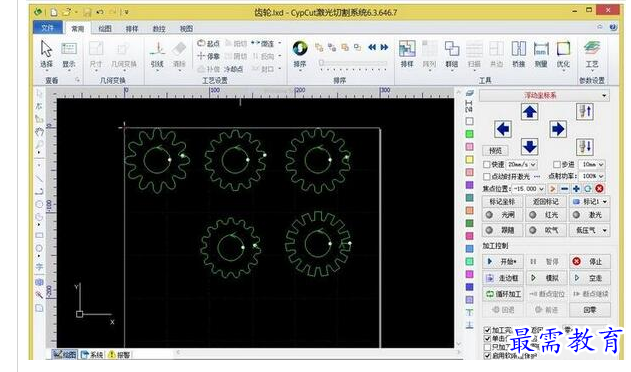Raise the cutting head Z-axis up

pyautogui.click(x=585, y=112)
